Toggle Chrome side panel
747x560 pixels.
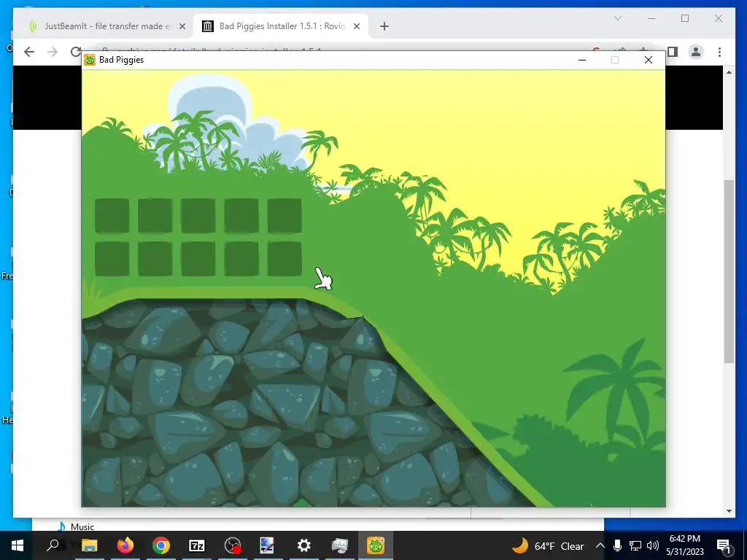point(673,52)
